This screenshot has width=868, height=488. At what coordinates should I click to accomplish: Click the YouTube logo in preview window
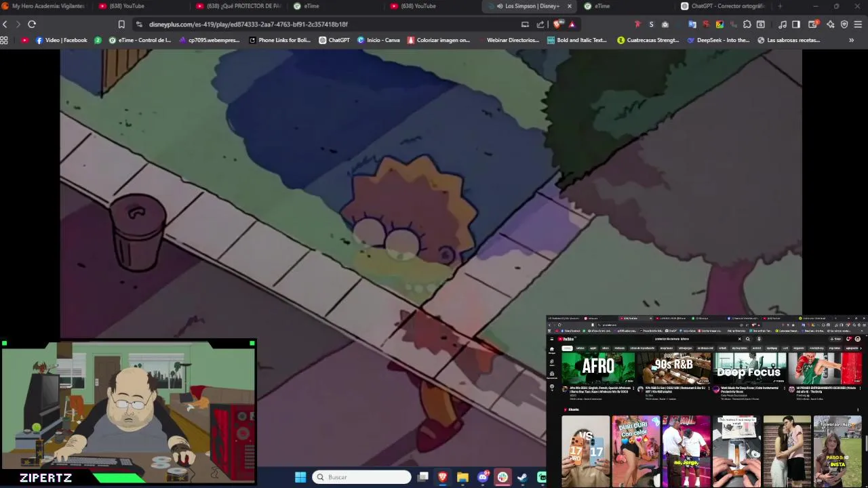567,339
